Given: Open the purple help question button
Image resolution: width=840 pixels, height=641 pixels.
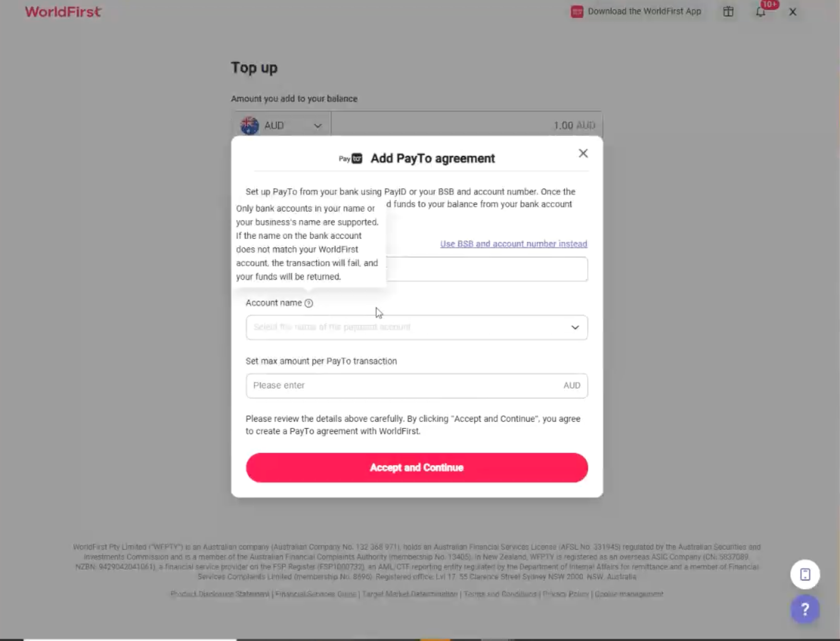Looking at the screenshot, I should tap(804, 609).
